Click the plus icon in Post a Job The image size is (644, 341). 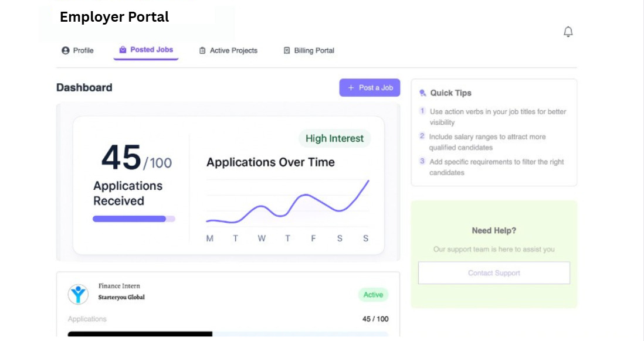click(x=351, y=88)
